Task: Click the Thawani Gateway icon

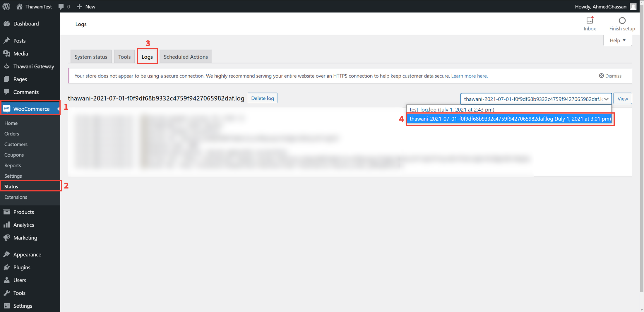Action: click(7, 66)
